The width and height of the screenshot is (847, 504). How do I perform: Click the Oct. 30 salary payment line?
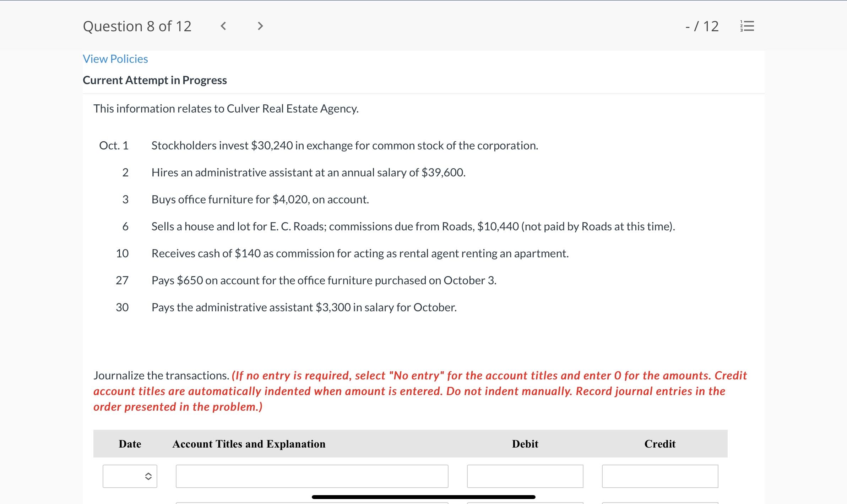click(x=304, y=307)
